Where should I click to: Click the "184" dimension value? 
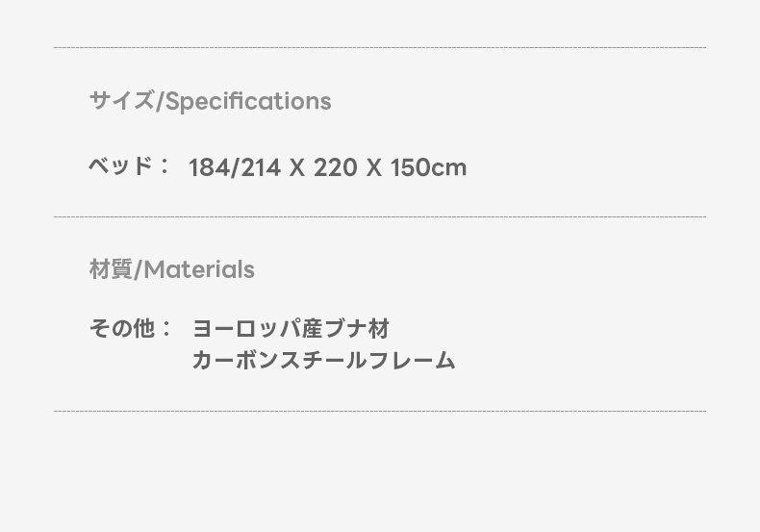(208, 167)
